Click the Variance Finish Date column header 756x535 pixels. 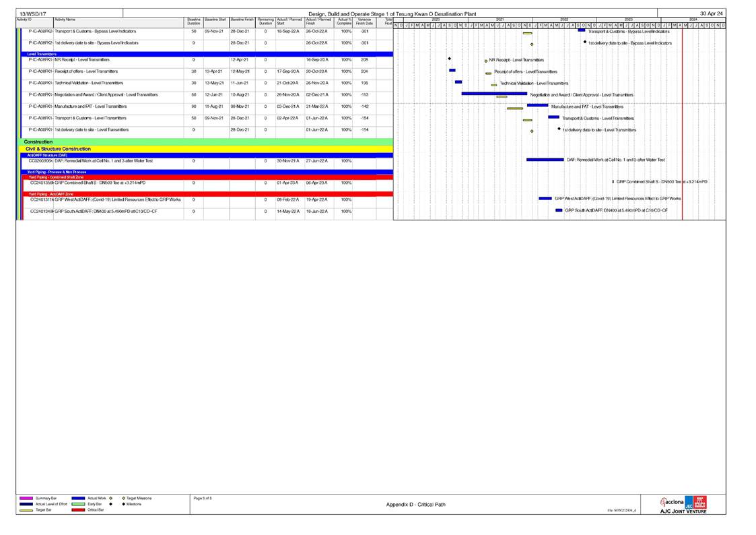point(365,22)
